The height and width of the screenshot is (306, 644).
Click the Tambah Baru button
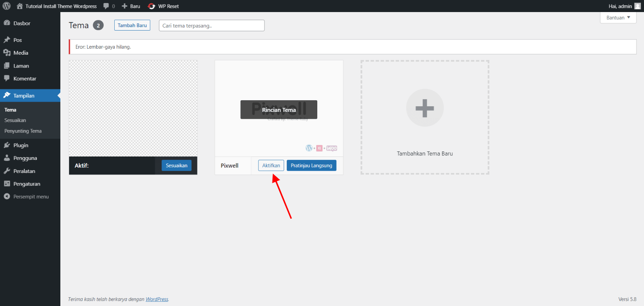132,25
